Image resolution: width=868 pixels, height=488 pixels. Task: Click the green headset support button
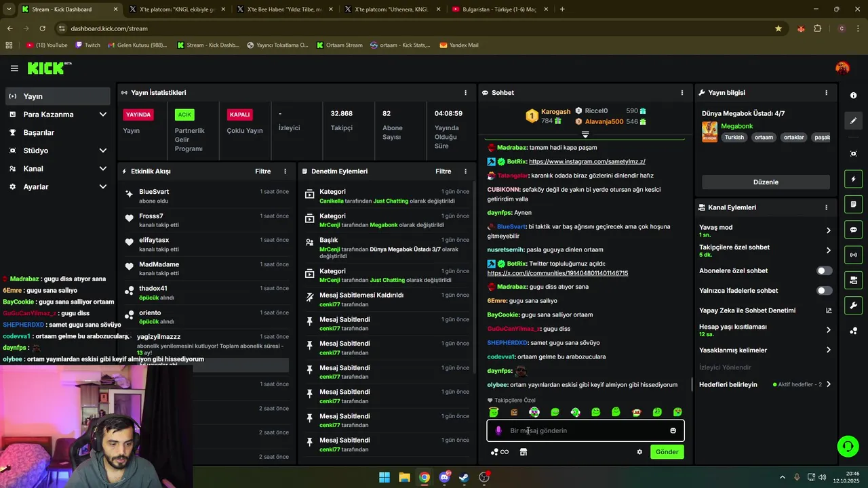(x=847, y=446)
